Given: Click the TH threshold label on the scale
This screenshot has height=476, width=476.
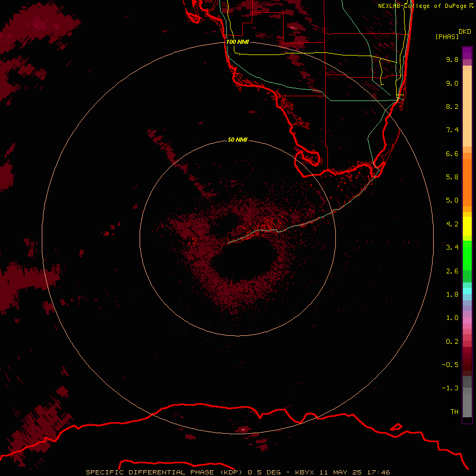Looking at the screenshot, I should coord(454,412).
